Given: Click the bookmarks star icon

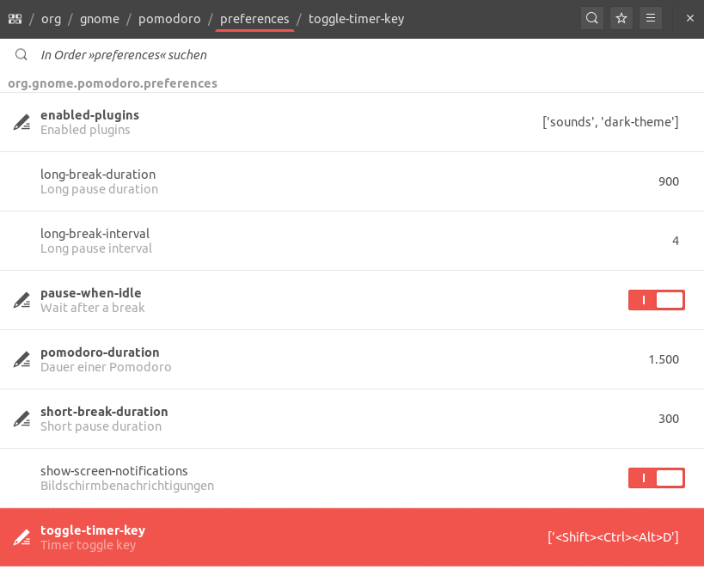Looking at the screenshot, I should coord(621,18).
